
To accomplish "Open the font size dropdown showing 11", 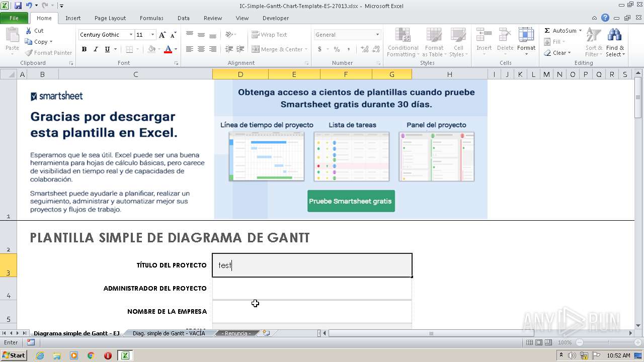I will coord(153,35).
